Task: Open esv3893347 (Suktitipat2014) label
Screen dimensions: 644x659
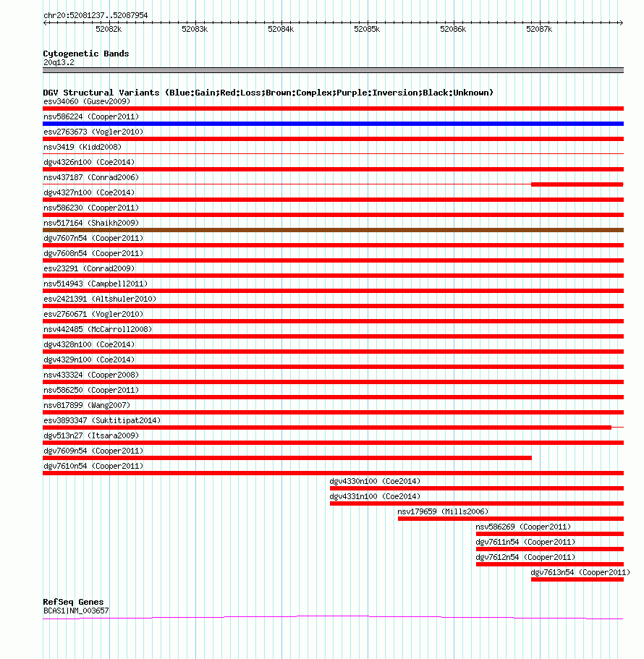Action: pos(102,420)
